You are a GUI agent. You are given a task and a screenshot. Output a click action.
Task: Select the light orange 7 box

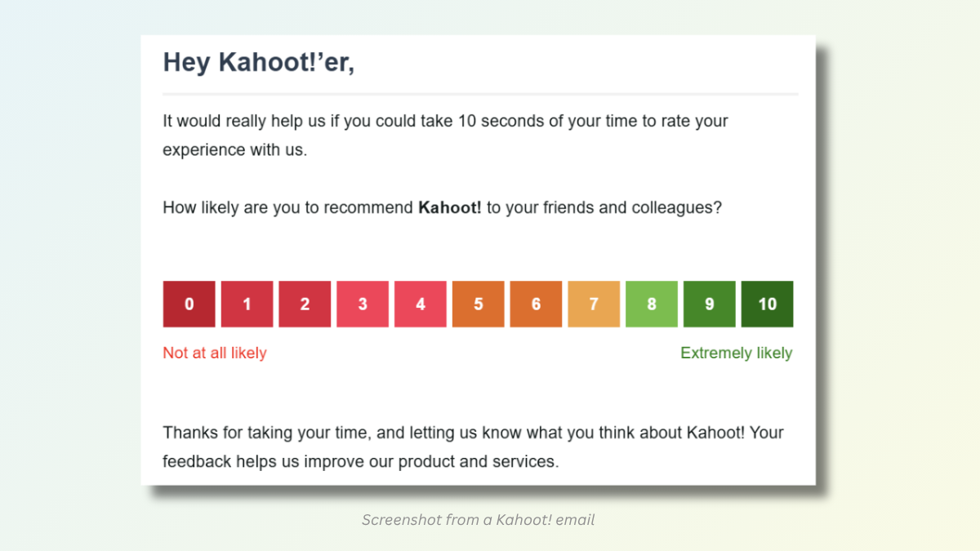[x=594, y=304]
